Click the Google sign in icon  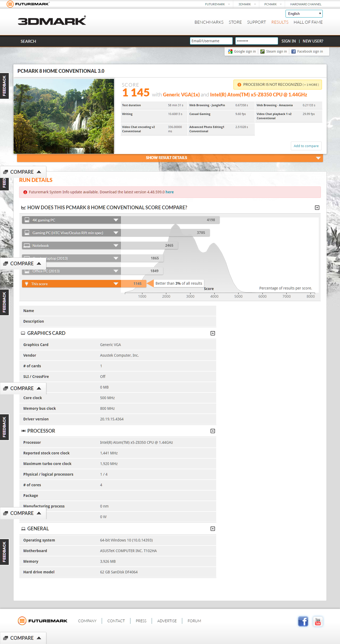click(x=230, y=52)
